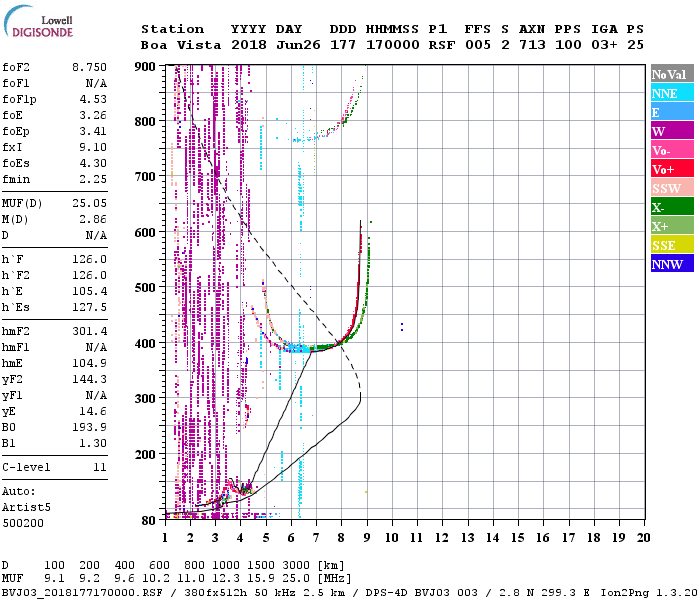This screenshot has width=700, height=600.
Task: Click the Lowell Digisonde logo
Action: (38, 21)
